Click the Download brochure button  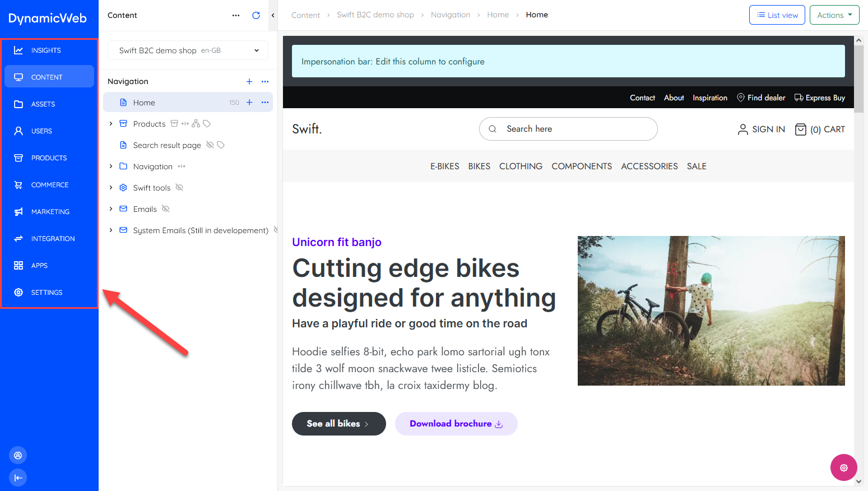[x=456, y=424]
